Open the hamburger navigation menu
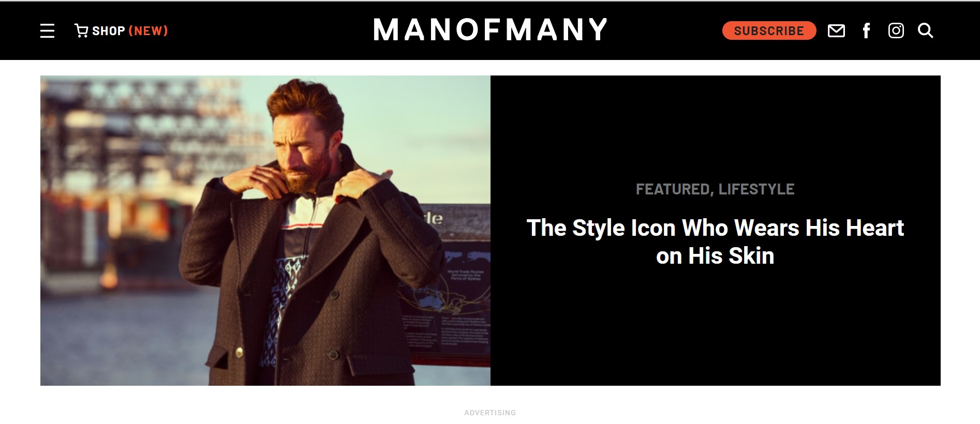 point(47,31)
